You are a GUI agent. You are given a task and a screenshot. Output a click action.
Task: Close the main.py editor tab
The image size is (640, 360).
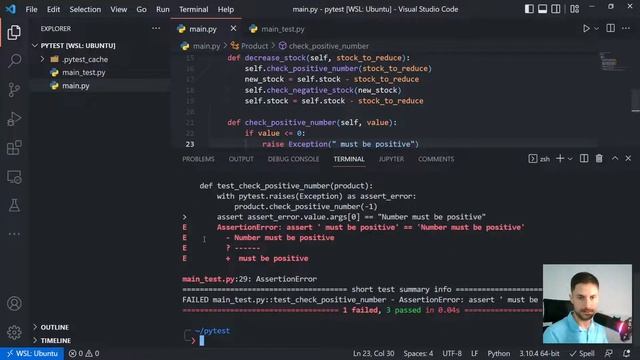click(x=233, y=29)
